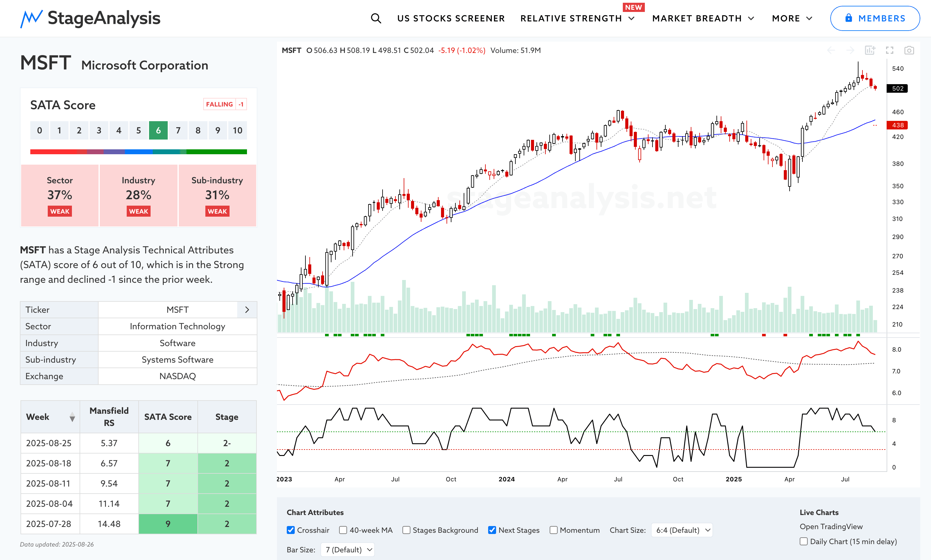
Task: Uncheck the Next Stages checkbox
Action: 492,530
